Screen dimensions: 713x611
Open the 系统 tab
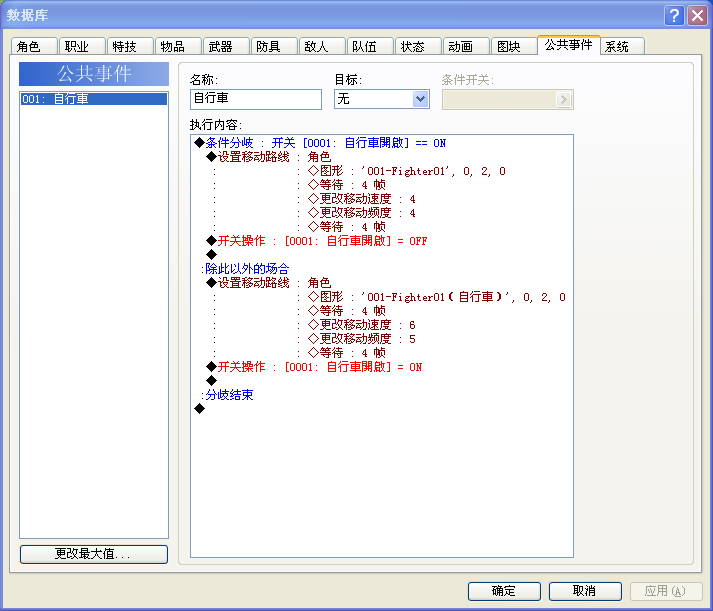(622, 46)
